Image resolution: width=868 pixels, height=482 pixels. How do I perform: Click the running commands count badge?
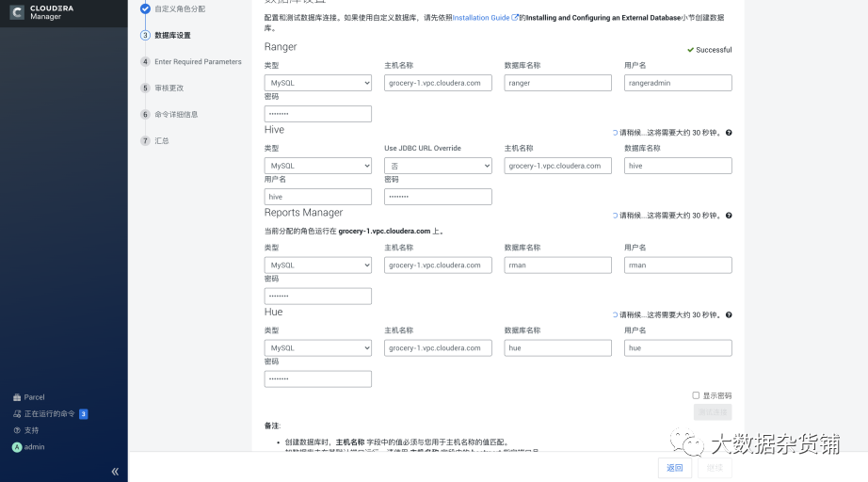[84, 414]
